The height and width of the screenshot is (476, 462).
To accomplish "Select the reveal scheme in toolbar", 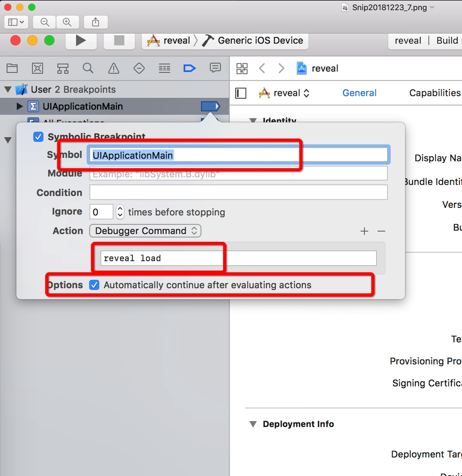I will pos(169,41).
